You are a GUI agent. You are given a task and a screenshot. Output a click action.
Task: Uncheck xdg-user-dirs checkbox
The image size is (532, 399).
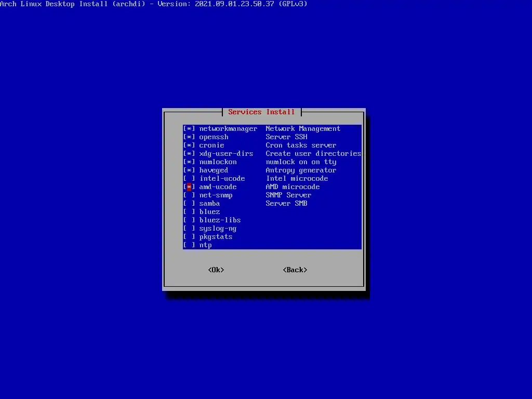189,154
